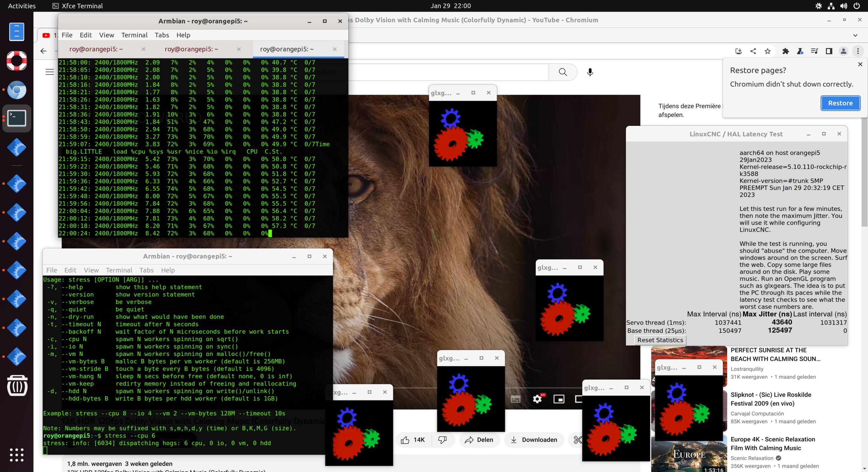Expand Chromium tab search chevron

(x=855, y=35)
